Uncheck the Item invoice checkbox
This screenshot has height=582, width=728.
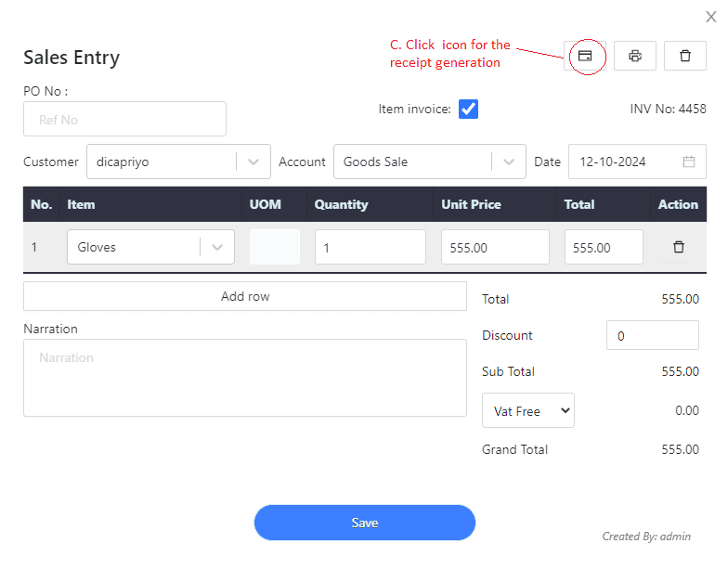click(468, 110)
